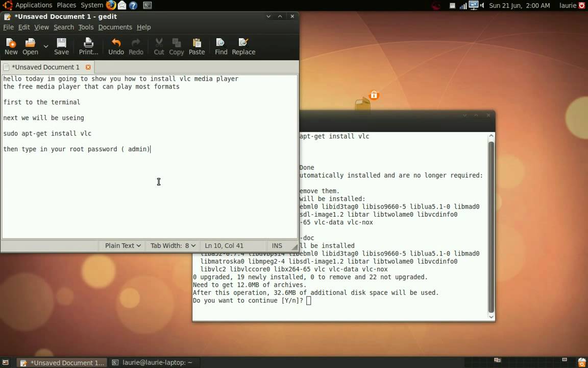Click the wired network monitor icon
Viewport: 588px width, 368px height.
point(473,5)
